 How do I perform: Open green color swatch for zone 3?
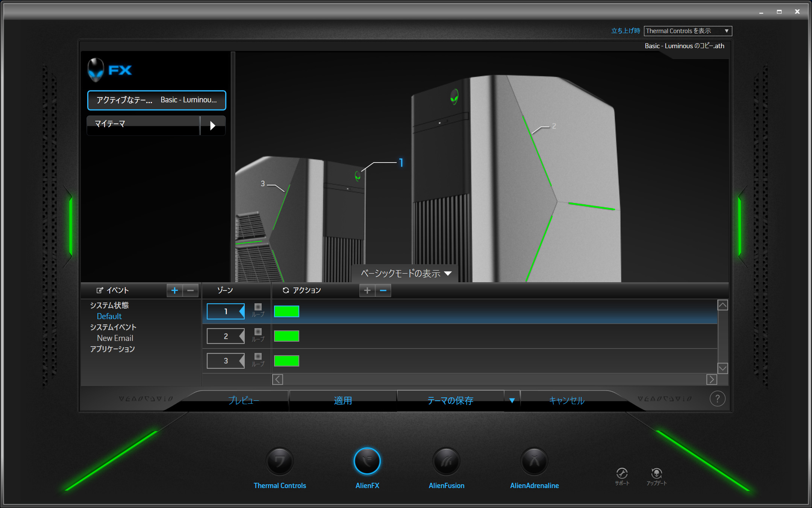286,361
